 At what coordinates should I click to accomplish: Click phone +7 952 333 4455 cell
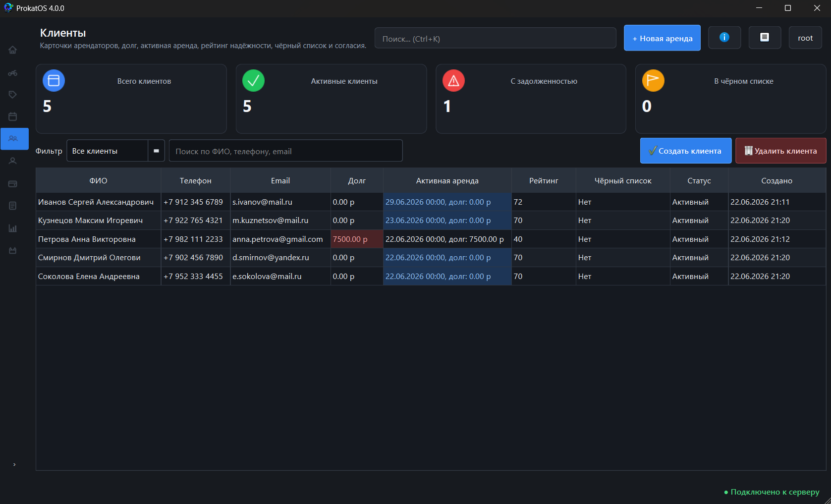point(195,277)
